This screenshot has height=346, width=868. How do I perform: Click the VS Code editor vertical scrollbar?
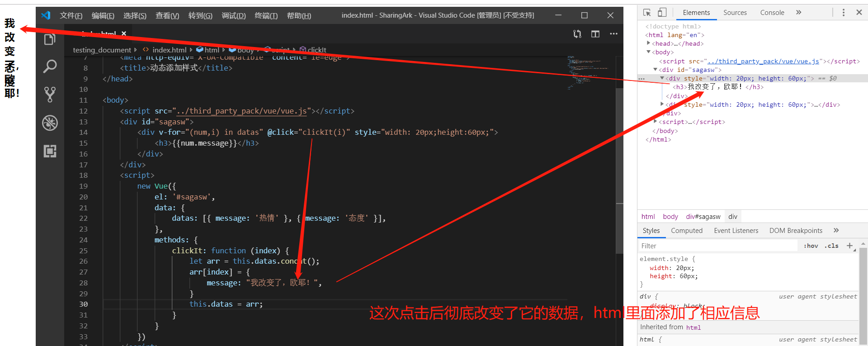click(619, 171)
